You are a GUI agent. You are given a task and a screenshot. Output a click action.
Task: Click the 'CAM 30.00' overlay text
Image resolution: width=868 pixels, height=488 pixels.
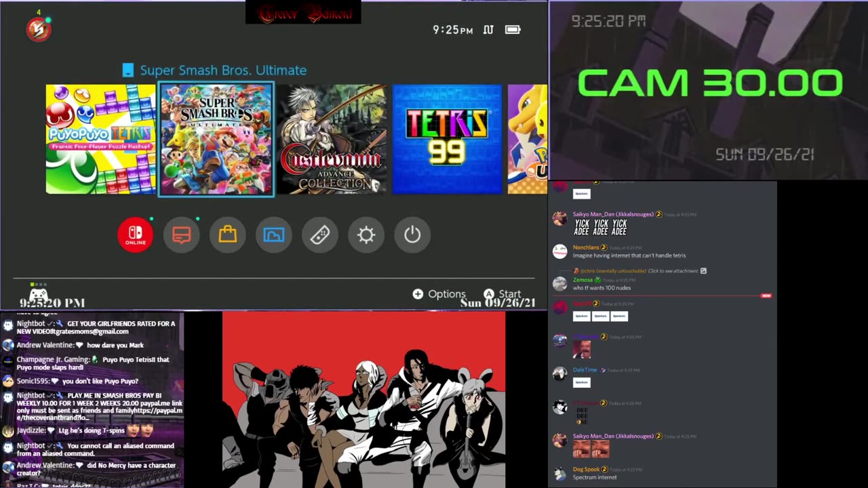pyautogui.click(x=710, y=83)
